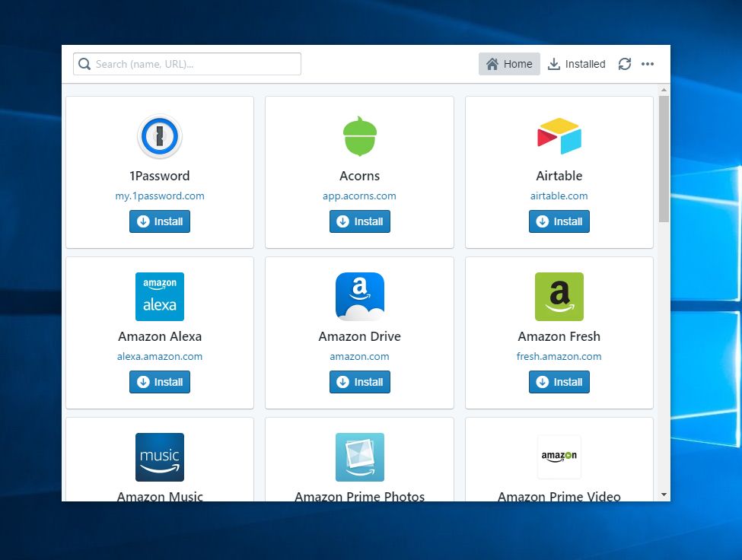
Task: Install the 1Password app
Action: [x=160, y=221]
